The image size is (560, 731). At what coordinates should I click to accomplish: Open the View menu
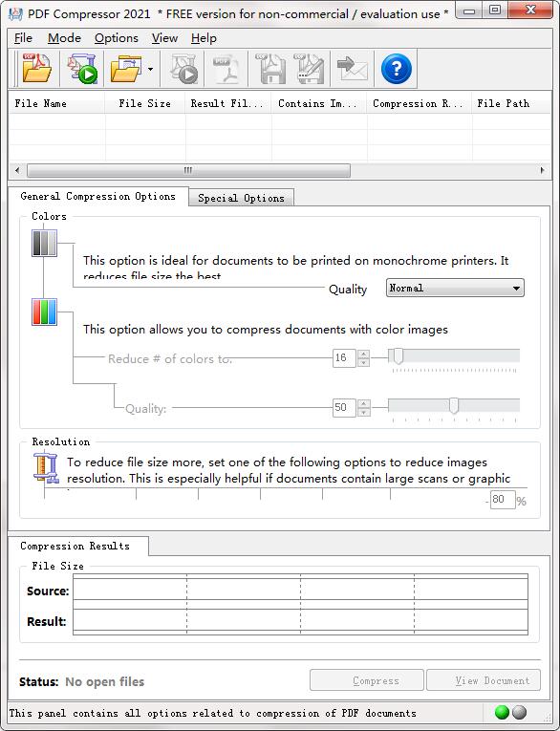click(164, 38)
